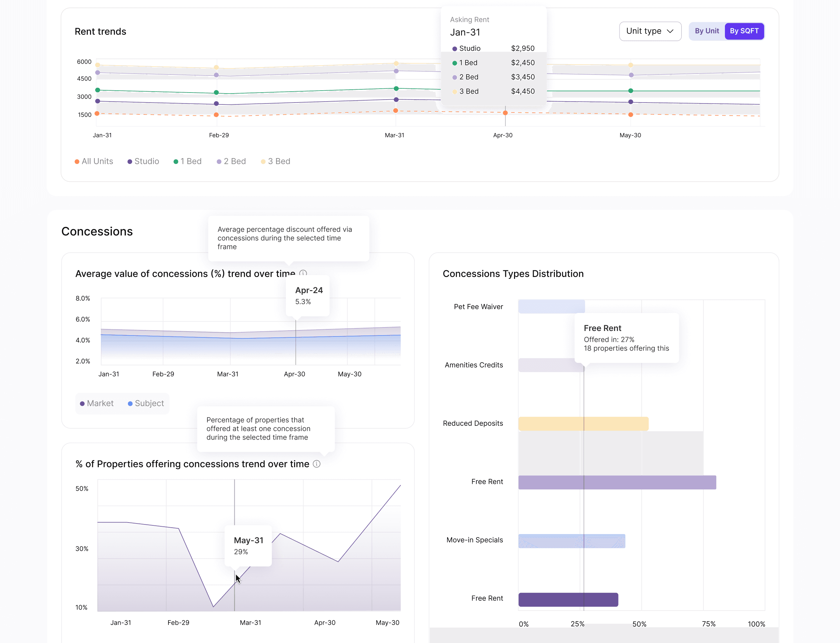Image resolution: width=840 pixels, height=643 pixels.
Task: Click the blue Move-in Specials bar
Action: pyautogui.click(x=572, y=541)
